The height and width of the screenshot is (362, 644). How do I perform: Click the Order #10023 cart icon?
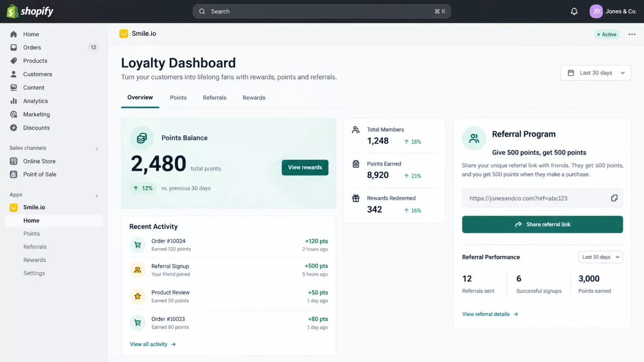pos(138,323)
